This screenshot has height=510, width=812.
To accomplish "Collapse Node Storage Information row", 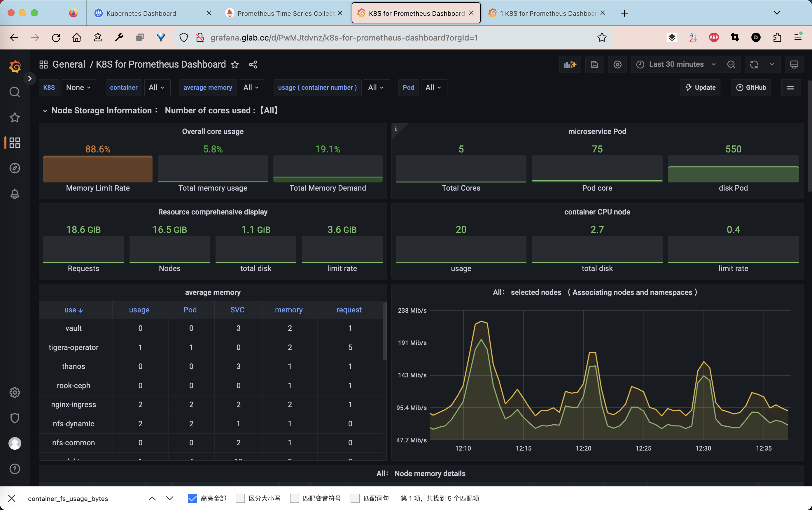I will tap(45, 111).
